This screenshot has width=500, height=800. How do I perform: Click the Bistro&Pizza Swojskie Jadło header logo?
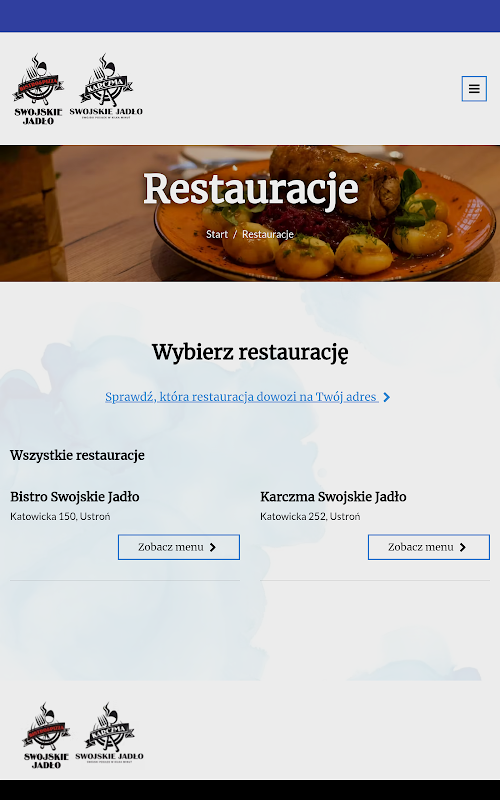(38, 89)
